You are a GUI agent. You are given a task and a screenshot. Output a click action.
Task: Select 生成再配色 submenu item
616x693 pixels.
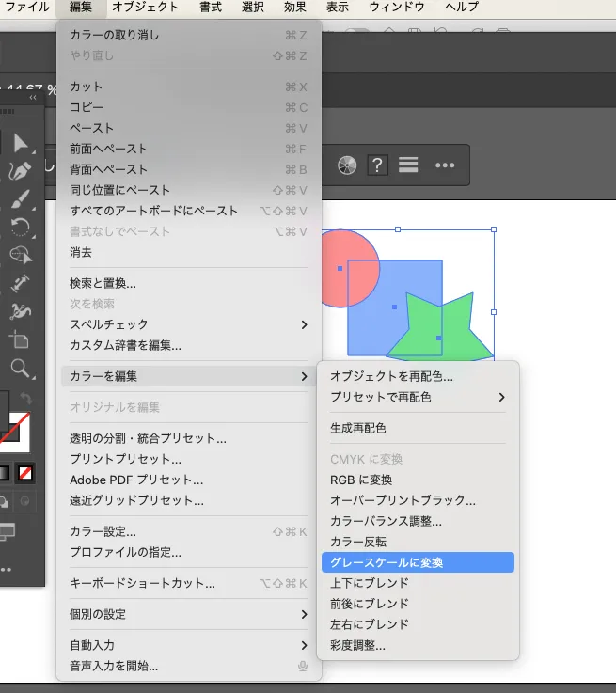click(418, 428)
